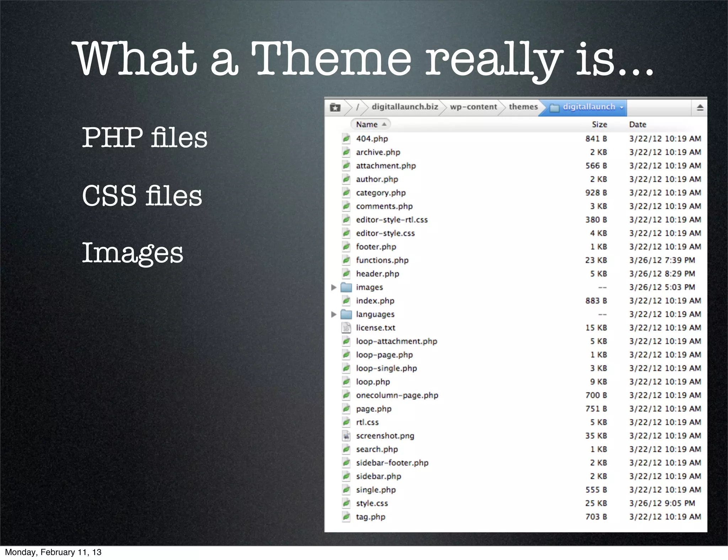Viewport: 728px width, 560px height.
Task: Open the favorites star folder icon
Action: (x=335, y=107)
